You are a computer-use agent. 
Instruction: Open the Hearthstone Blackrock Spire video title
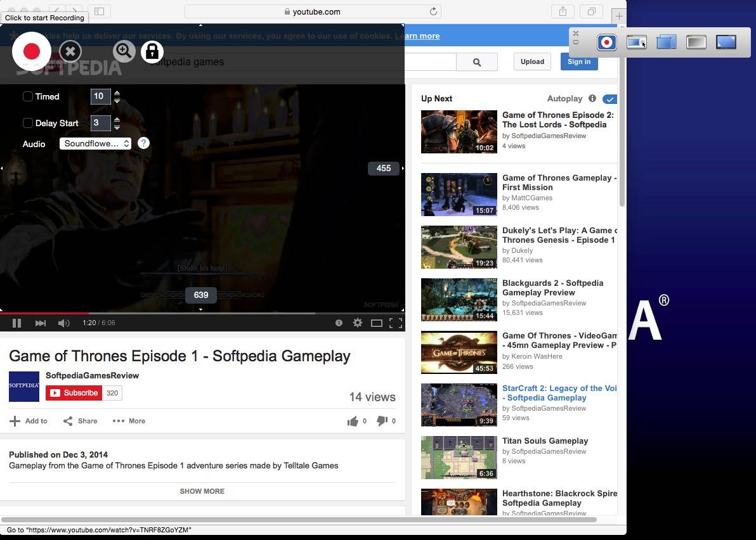(559, 498)
